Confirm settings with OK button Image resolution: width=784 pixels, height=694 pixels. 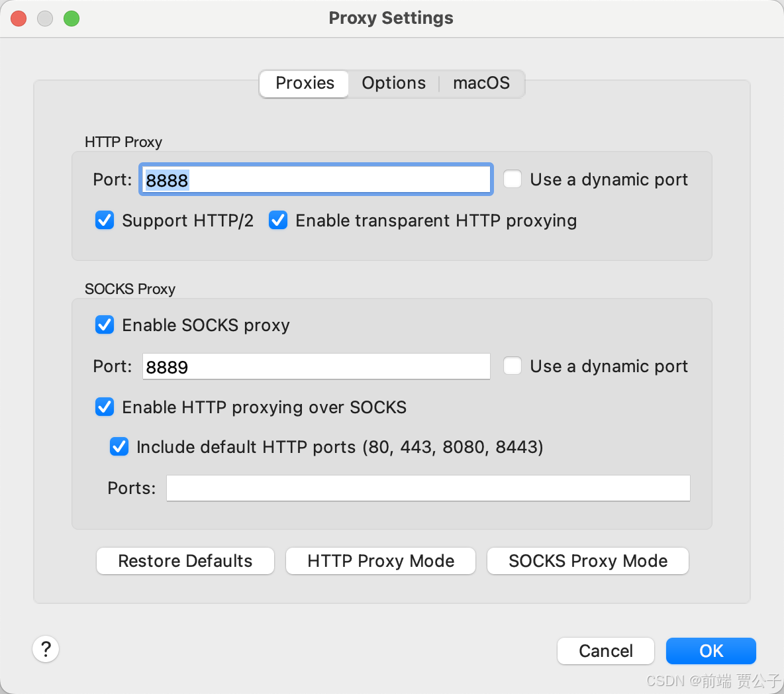710,651
